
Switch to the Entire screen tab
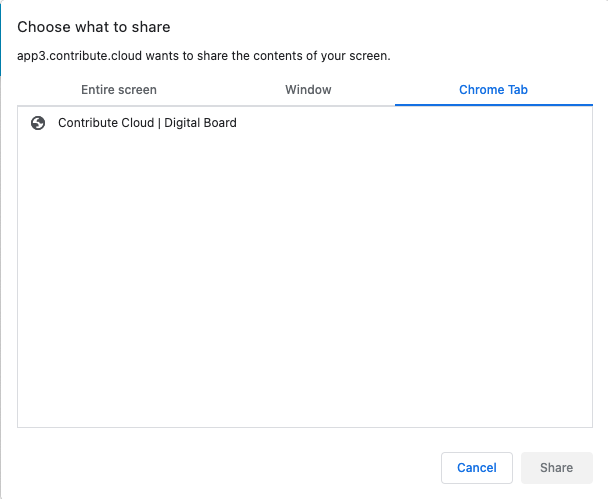pyautogui.click(x=119, y=90)
